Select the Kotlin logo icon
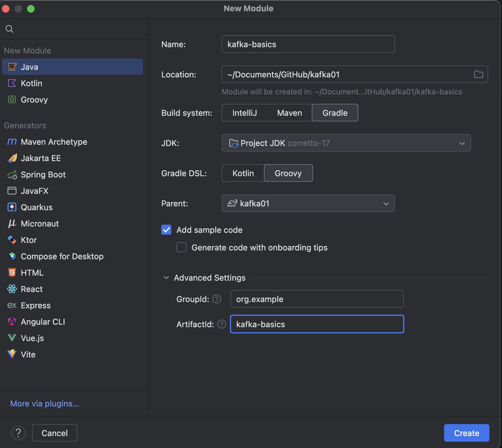This screenshot has width=502, height=448. 12,83
